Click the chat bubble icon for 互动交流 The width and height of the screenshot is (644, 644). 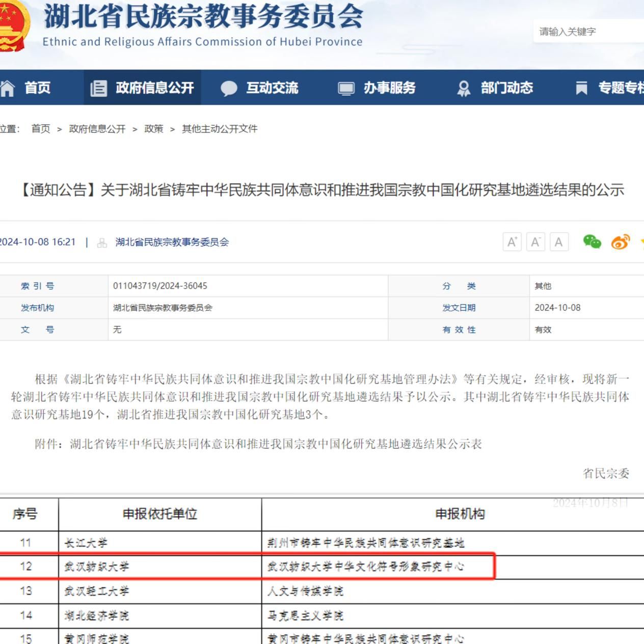click(229, 88)
